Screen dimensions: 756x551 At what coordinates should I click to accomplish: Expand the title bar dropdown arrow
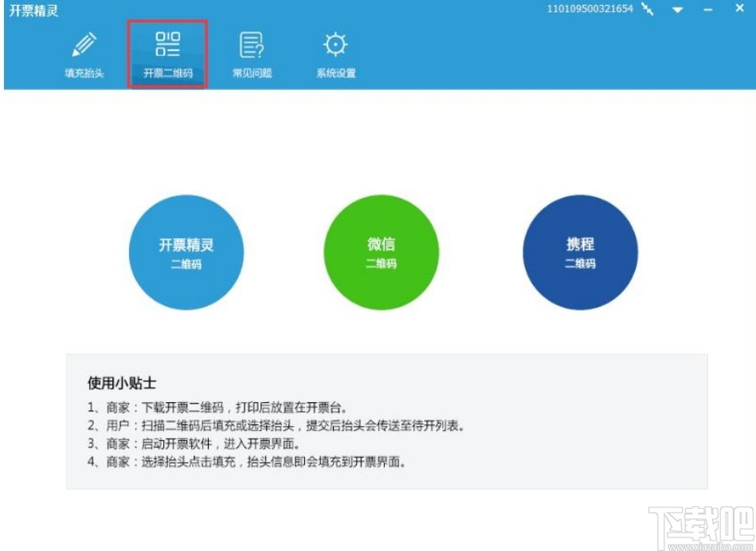click(x=677, y=10)
